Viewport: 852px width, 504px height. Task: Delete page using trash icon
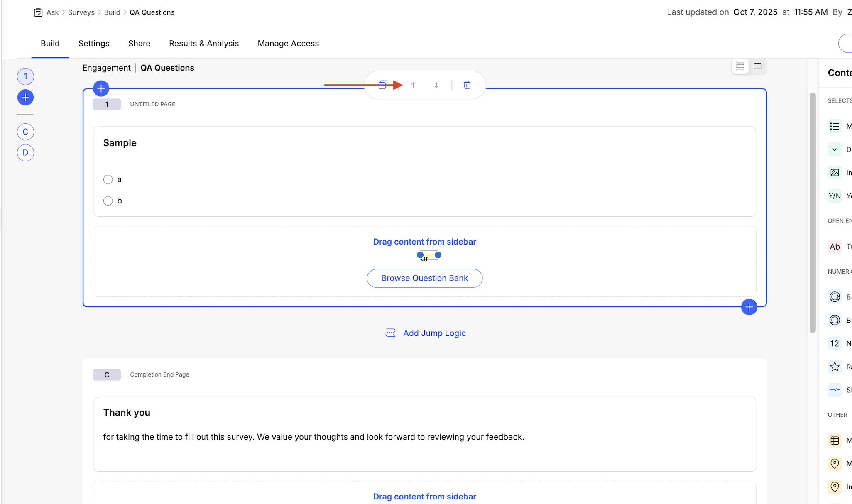click(467, 85)
